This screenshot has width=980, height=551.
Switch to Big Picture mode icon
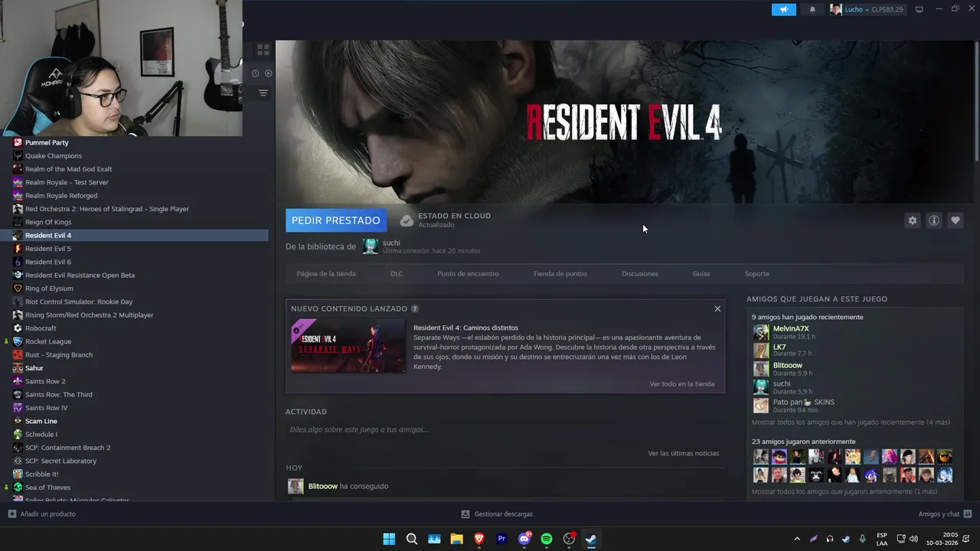(x=920, y=9)
